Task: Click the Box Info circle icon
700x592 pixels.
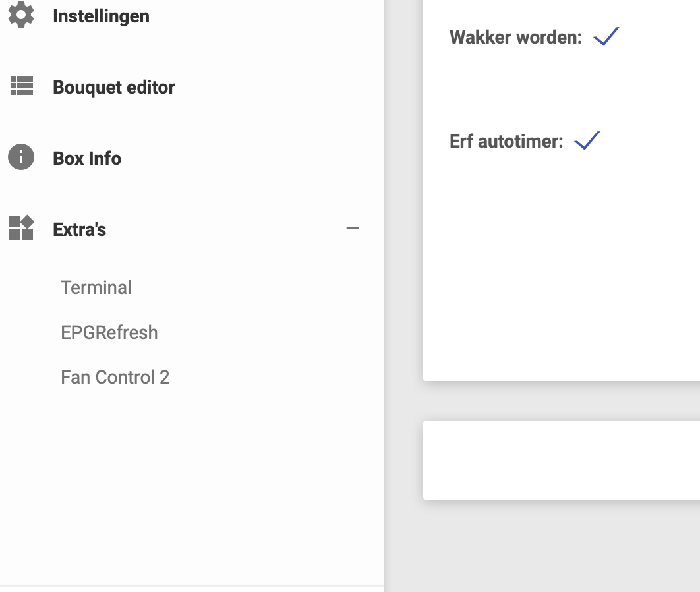Action: coord(21,158)
